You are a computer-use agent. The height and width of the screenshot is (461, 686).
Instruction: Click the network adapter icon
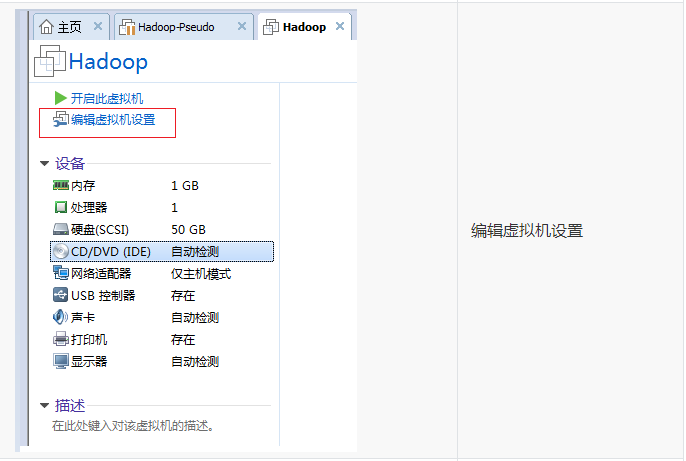[61, 273]
